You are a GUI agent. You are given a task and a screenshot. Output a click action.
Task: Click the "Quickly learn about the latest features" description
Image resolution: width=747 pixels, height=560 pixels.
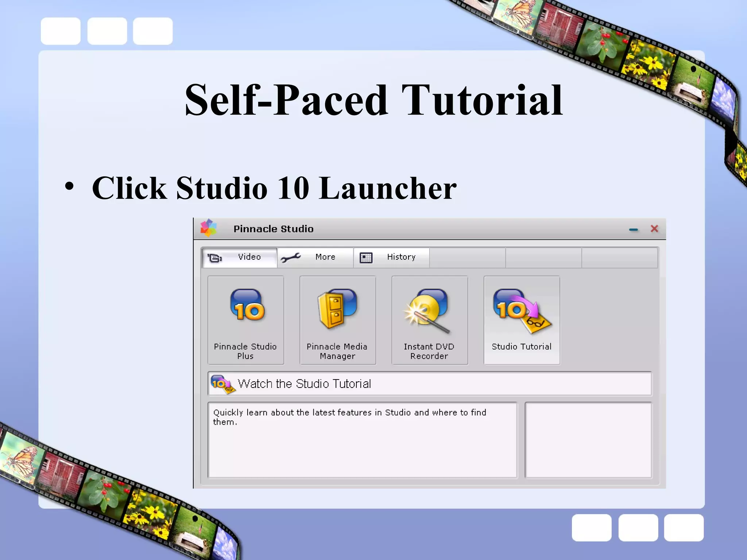(x=349, y=417)
